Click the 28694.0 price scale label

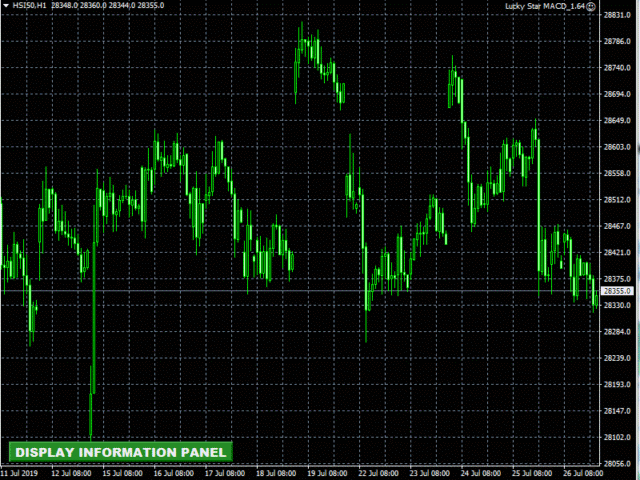click(x=617, y=94)
